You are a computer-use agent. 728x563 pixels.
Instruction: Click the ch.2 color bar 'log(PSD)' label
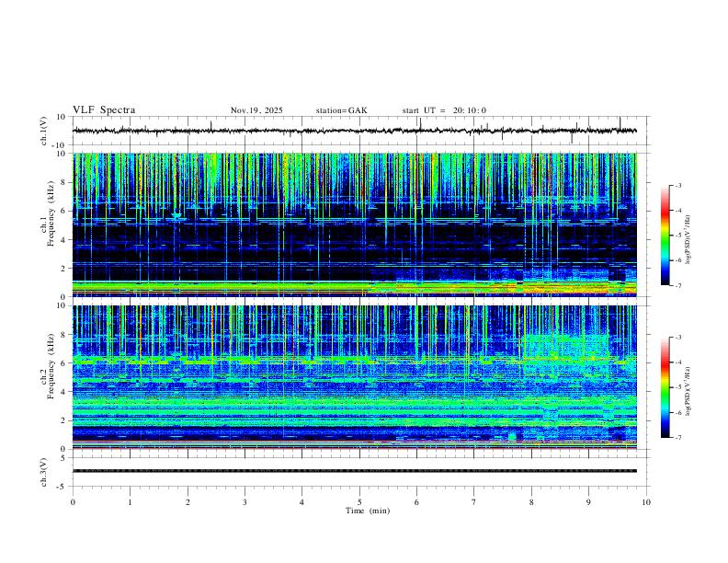(x=688, y=391)
